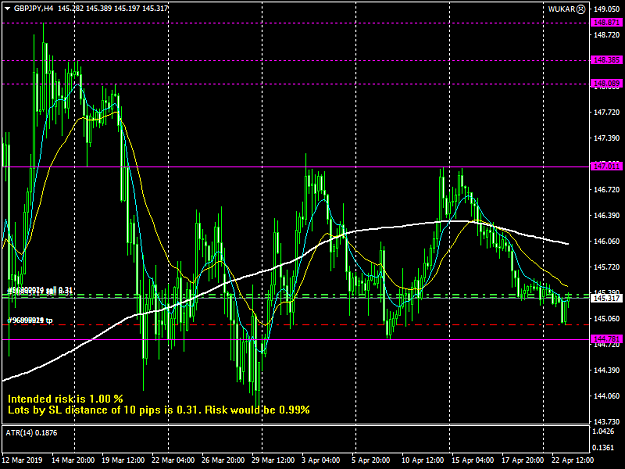
Task: Click the 5 Apr 20:00 time label
Action: [371, 460]
